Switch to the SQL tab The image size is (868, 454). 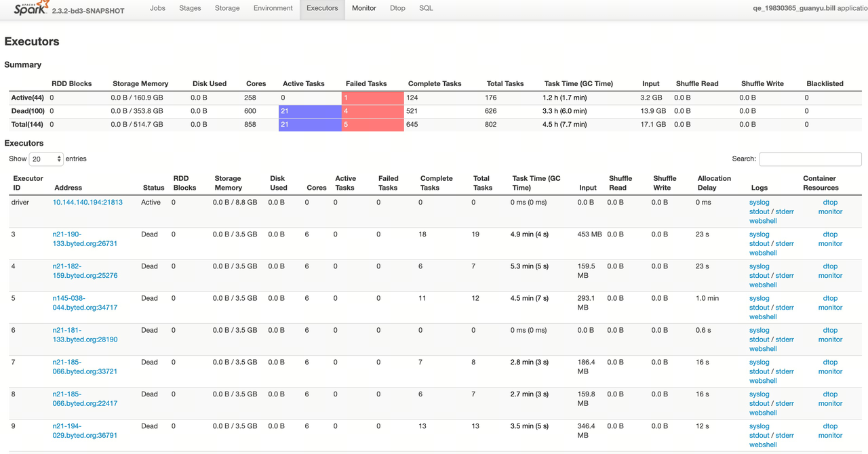(x=426, y=8)
